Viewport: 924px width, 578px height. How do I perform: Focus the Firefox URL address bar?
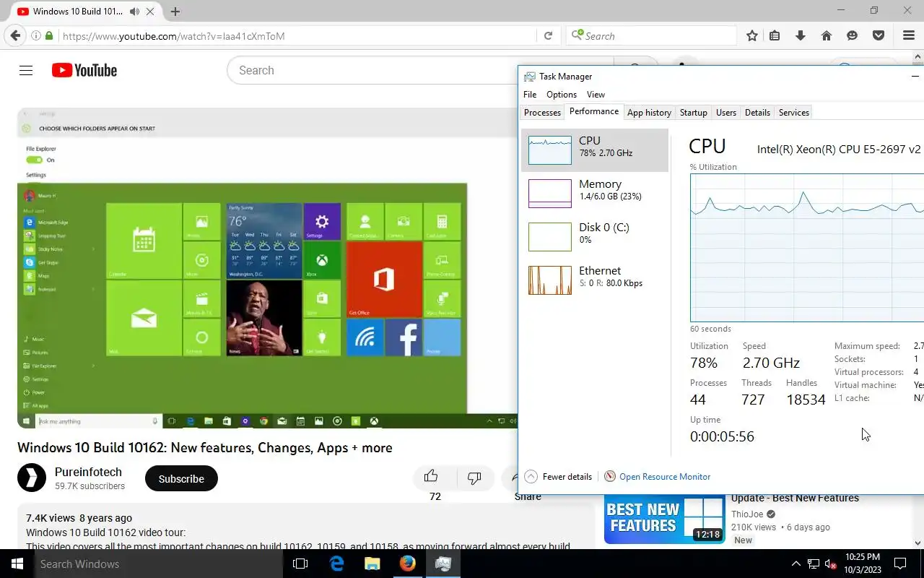[x=296, y=35]
